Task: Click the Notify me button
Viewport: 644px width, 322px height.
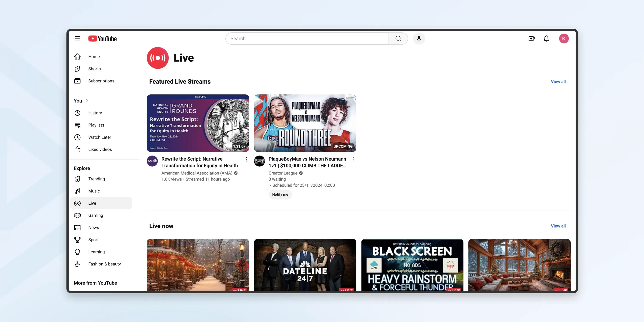Action: tap(280, 194)
